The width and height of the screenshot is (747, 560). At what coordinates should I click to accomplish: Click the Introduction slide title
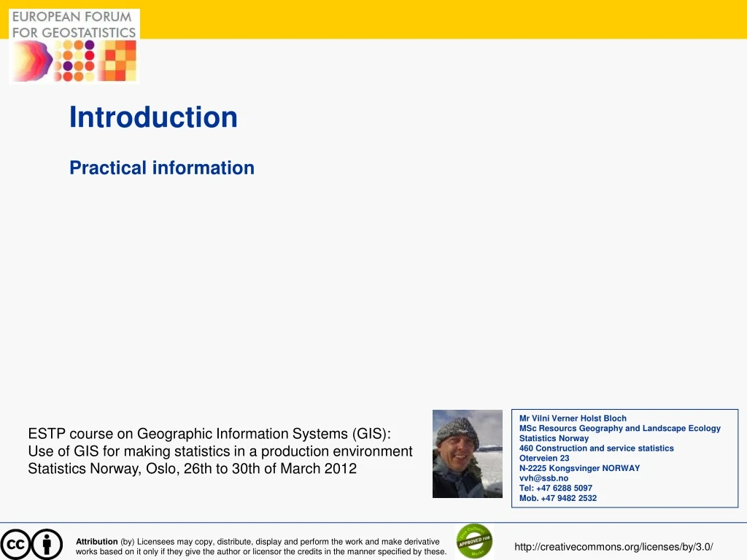point(153,117)
